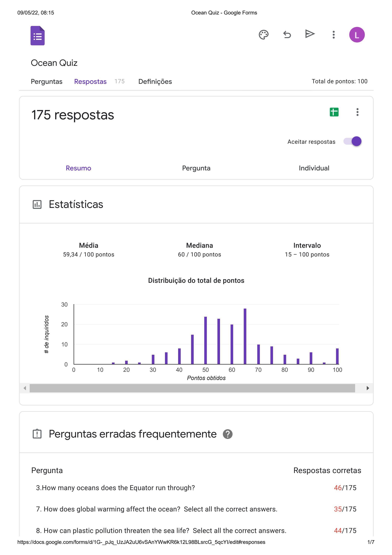Viewport: 392px width, 555px height.
Task: Click the Mediana value '60 / 100 pontos'
Action: [199, 255]
